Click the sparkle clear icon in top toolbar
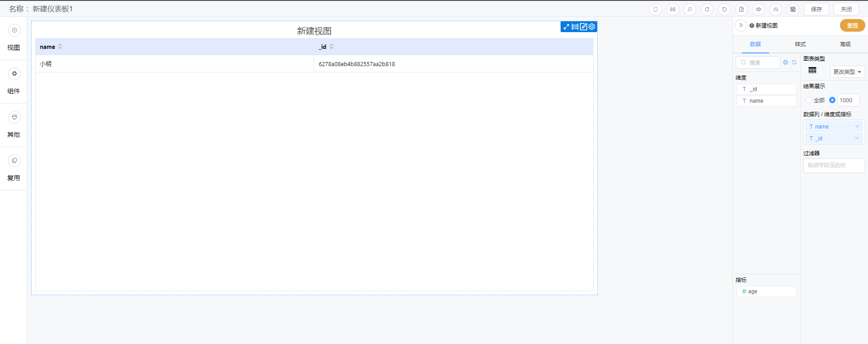 [x=690, y=9]
